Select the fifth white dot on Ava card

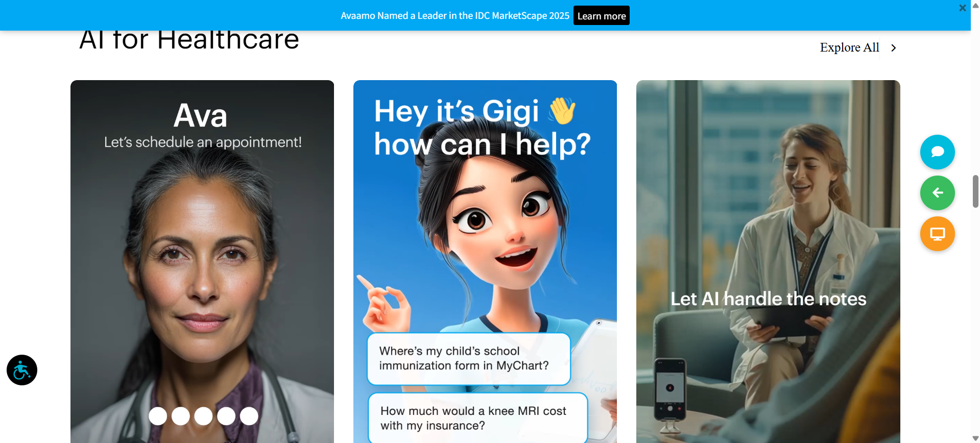tap(249, 416)
